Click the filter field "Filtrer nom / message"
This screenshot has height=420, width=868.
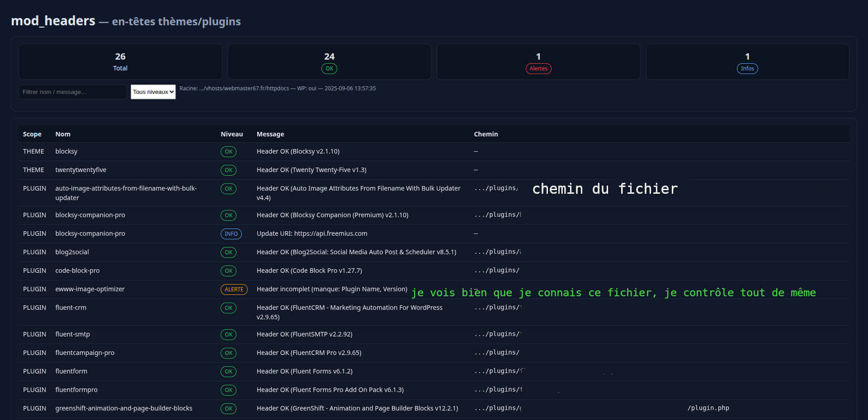click(x=72, y=92)
